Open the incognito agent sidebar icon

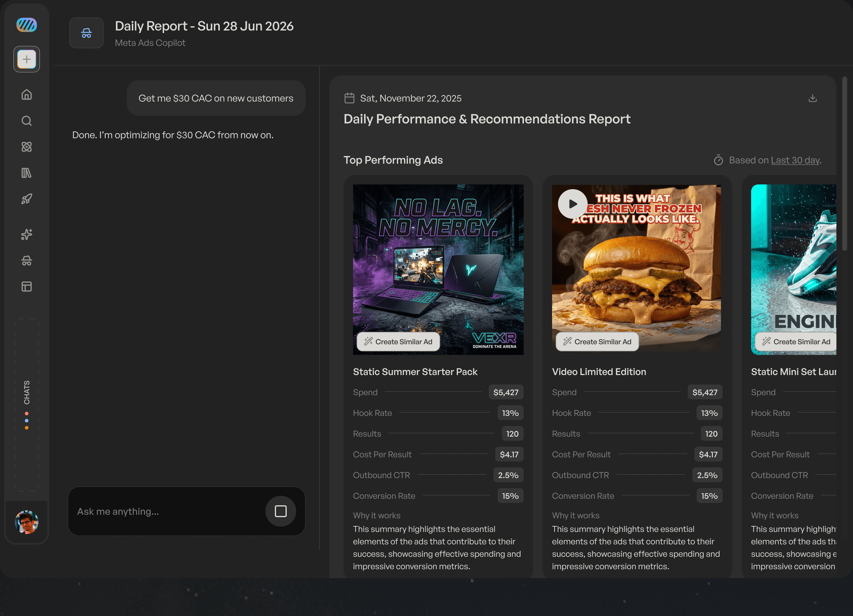click(26, 260)
